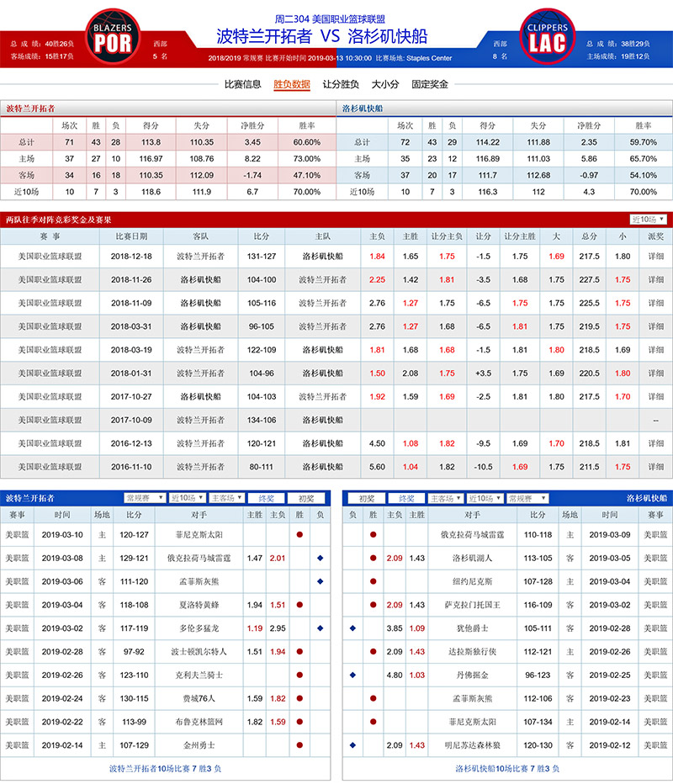The height and width of the screenshot is (784, 673).
Task: Open 详细 link for the 2018-11-26 match
Action: pos(656,279)
